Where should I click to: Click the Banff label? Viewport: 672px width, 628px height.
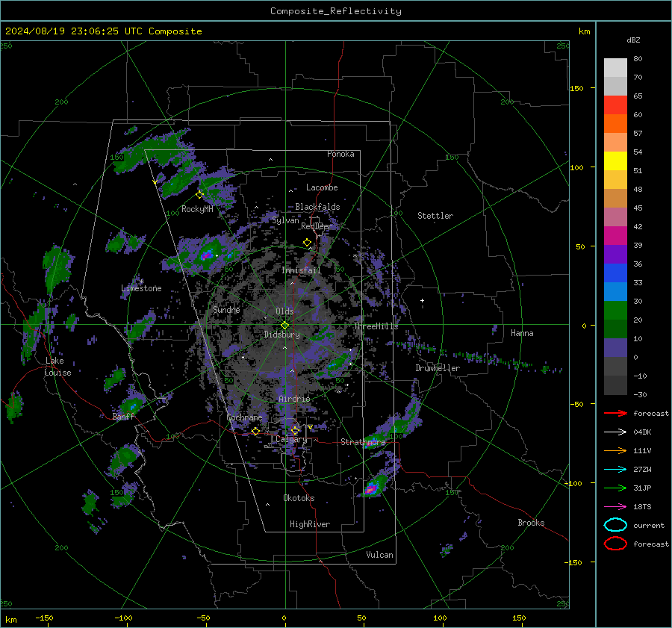click(x=123, y=417)
